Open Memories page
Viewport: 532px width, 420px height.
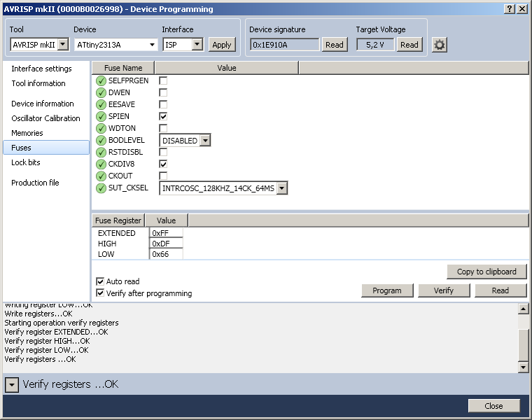27,133
